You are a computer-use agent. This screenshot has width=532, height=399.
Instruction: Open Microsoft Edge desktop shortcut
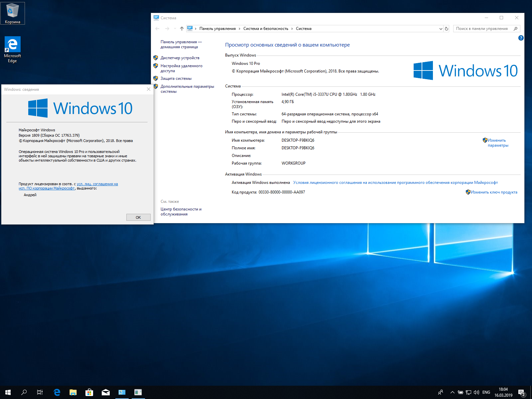click(13, 50)
